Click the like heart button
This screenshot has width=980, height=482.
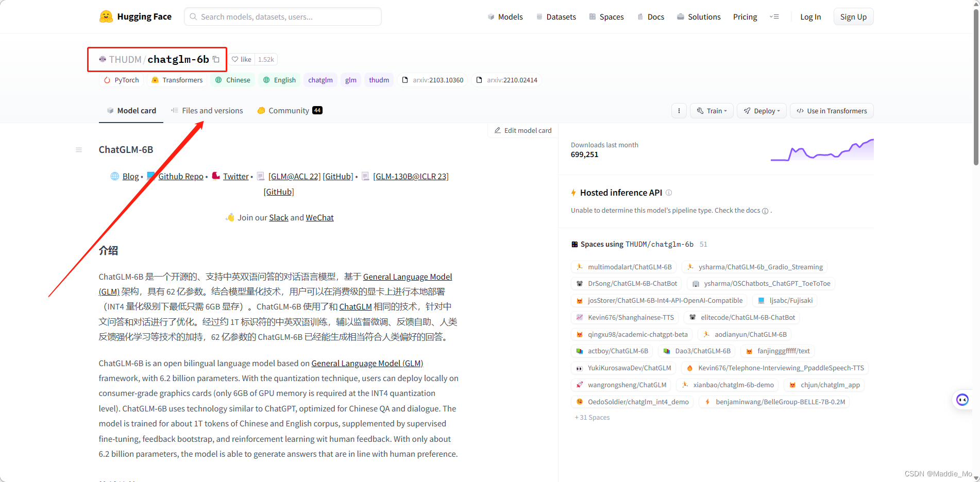click(x=241, y=59)
